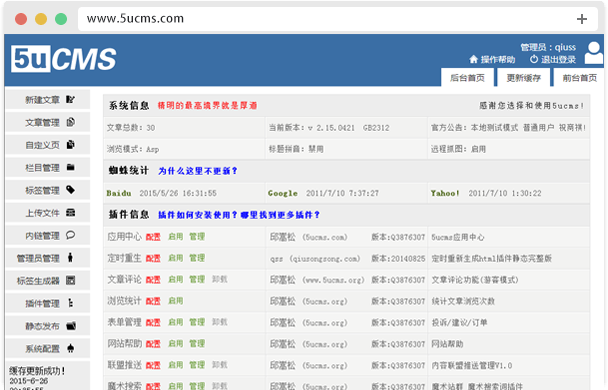608x390 pixels.
Task: Go to the 前台首页 tab
Action: pos(579,78)
